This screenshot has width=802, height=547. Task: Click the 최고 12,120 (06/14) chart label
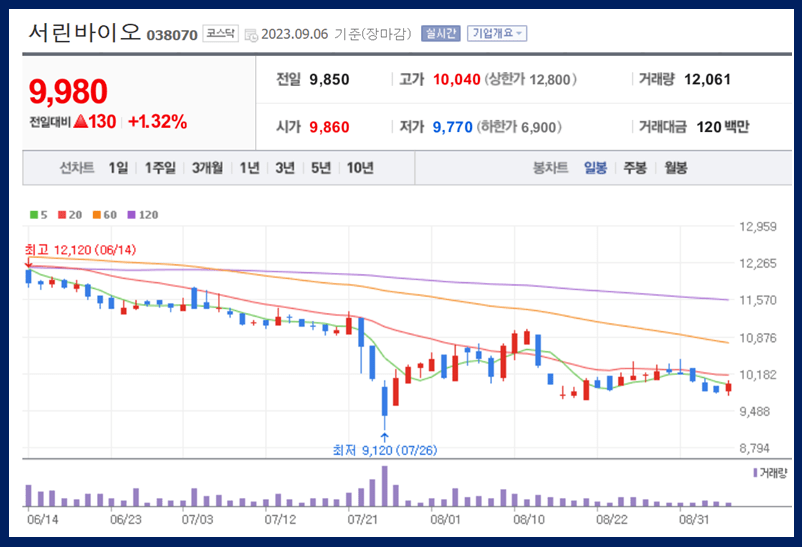coord(81,250)
